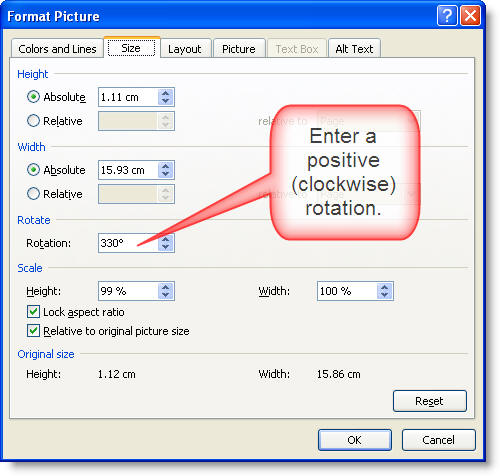Increase Height absolute value with up arrow
The image size is (500, 476).
(166, 93)
